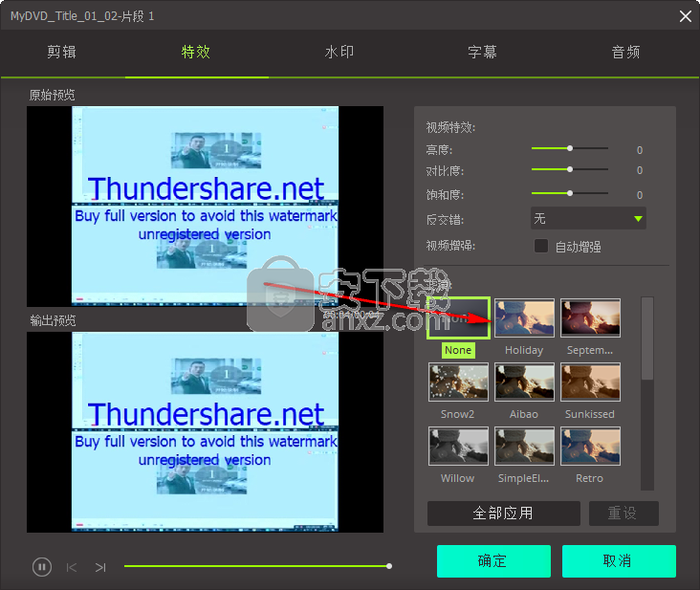Choose the Snow2 filter
The image size is (700, 590).
pyautogui.click(x=458, y=382)
